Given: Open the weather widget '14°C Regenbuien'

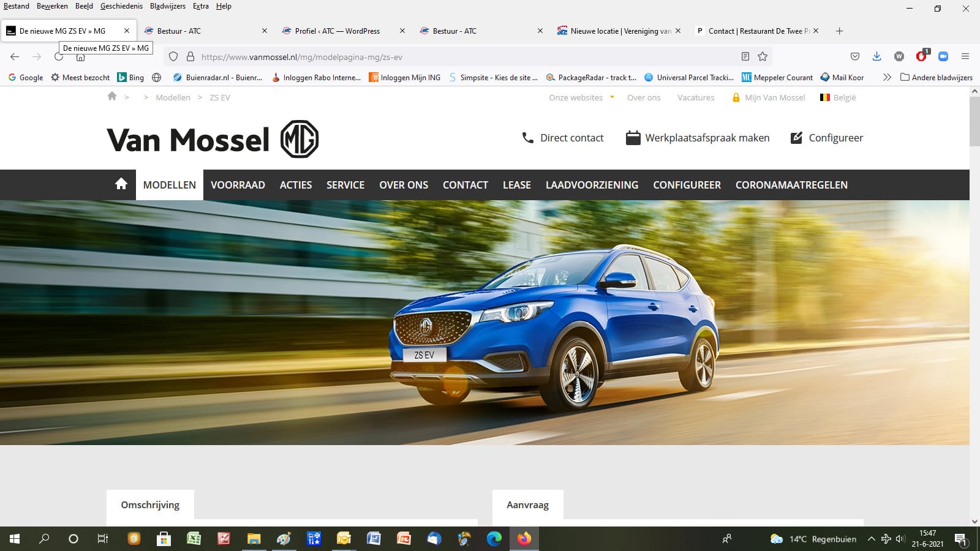Looking at the screenshot, I should (813, 539).
